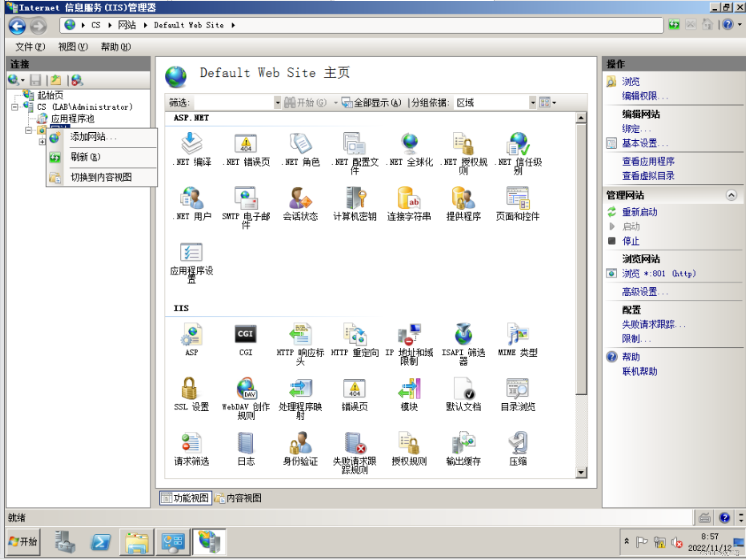The height and width of the screenshot is (560, 746).
Task: Select 应用程序池 in the tree
Action: pos(72,119)
